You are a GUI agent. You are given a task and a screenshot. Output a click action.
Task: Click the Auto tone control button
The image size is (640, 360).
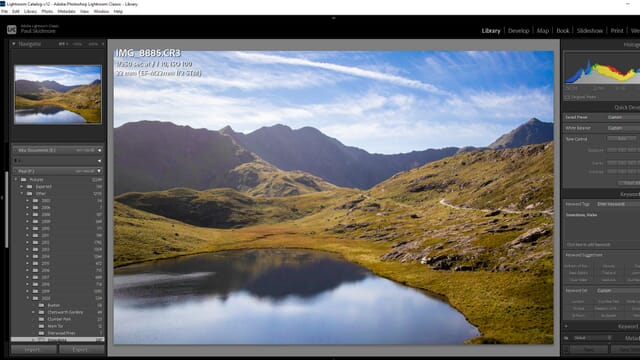pyautogui.click(x=621, y=139)
